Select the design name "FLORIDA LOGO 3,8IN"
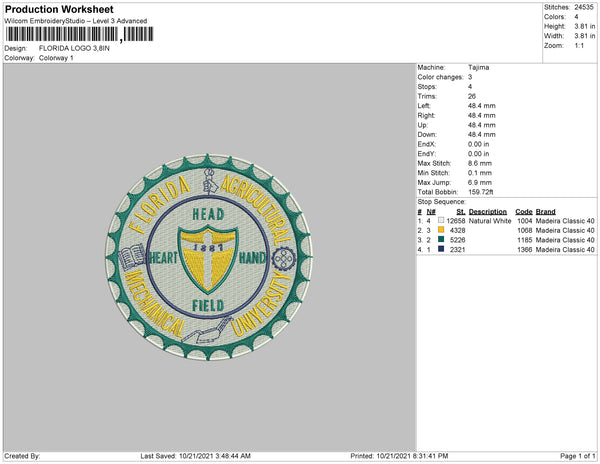600x464 pixels. click(74, 48)
